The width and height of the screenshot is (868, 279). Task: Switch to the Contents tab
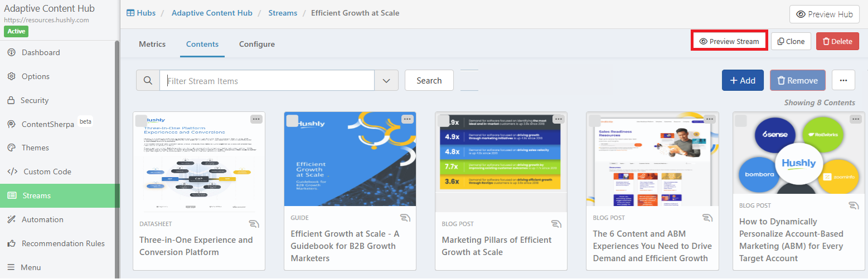tap(202, 44)
